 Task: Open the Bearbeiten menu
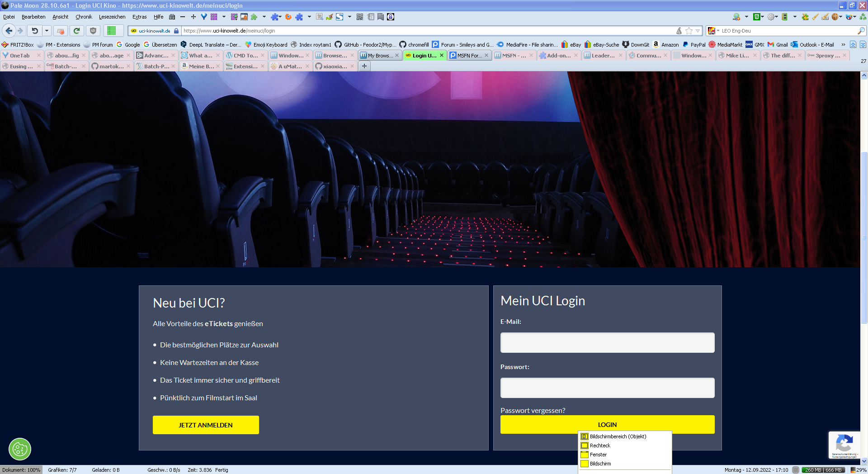[33, 17]
